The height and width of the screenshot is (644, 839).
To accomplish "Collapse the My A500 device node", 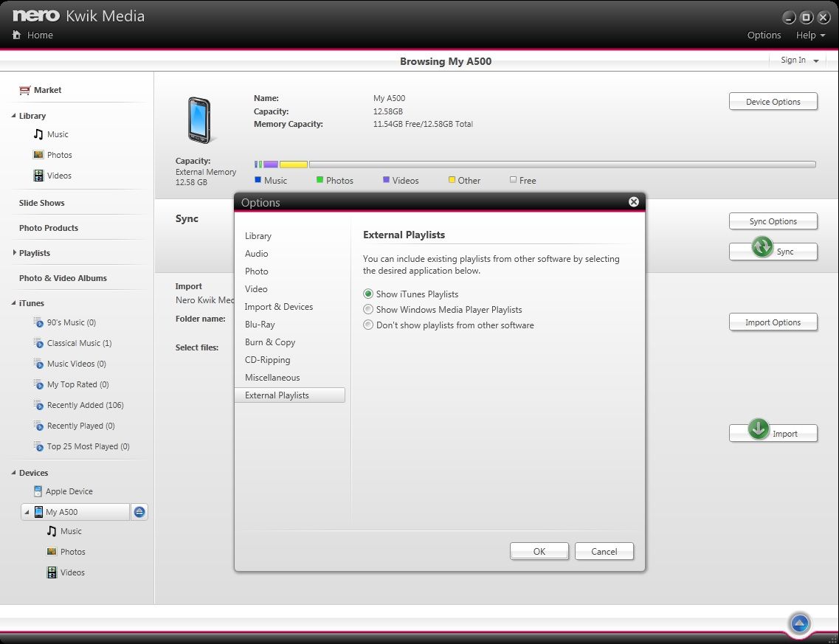I will 27,513.
